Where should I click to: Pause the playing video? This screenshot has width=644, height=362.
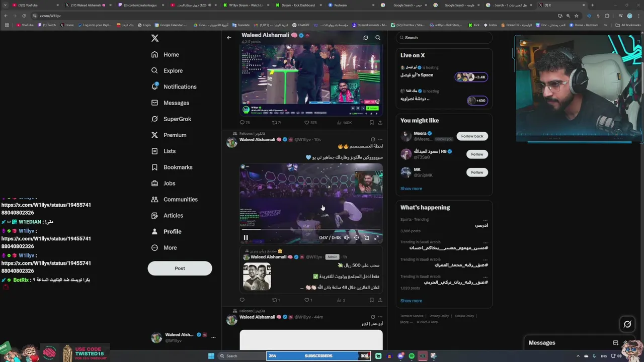tap(246, 238)
